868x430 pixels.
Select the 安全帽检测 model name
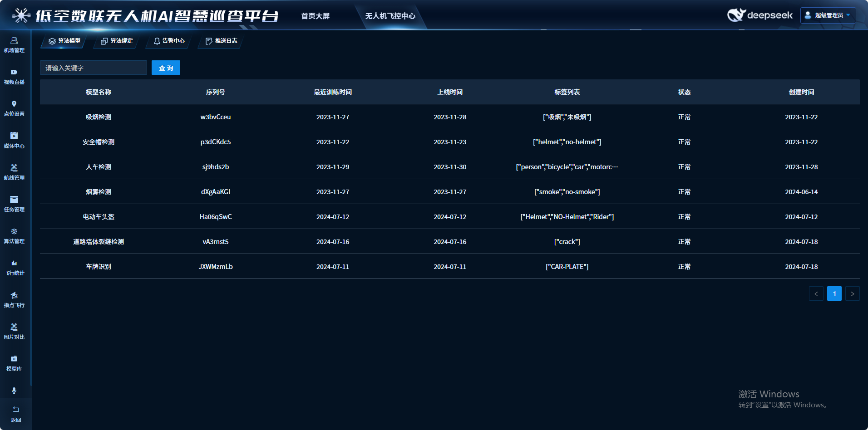coord(99,142)
